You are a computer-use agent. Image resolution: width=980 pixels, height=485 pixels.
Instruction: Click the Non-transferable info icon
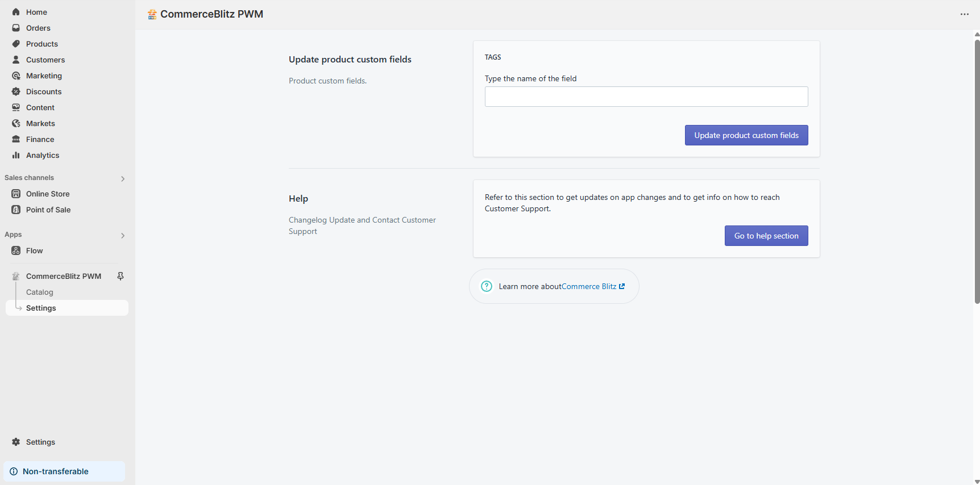(14, 471)
